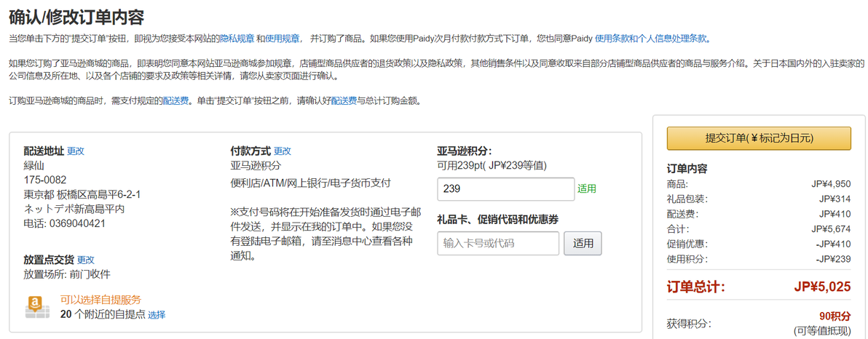This screenshot has width=868, height=339.
Task: Click the postal code 175-0082
Action: (45, 180)
